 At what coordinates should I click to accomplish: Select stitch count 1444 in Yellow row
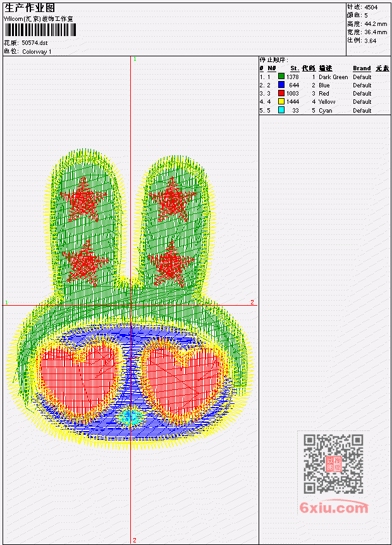[x=292, y=102]
